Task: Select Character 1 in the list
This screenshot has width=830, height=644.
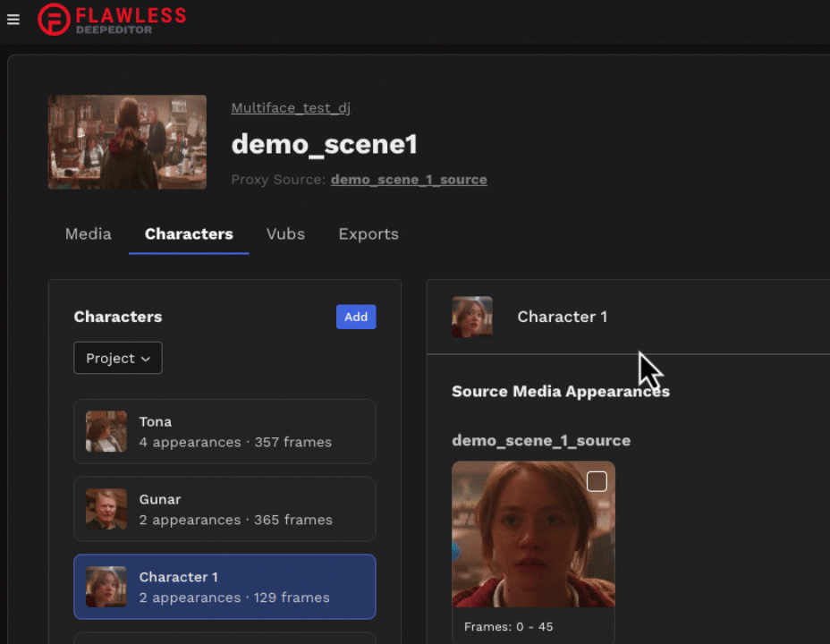Action: pyautogui.click(x=225, y=587)
